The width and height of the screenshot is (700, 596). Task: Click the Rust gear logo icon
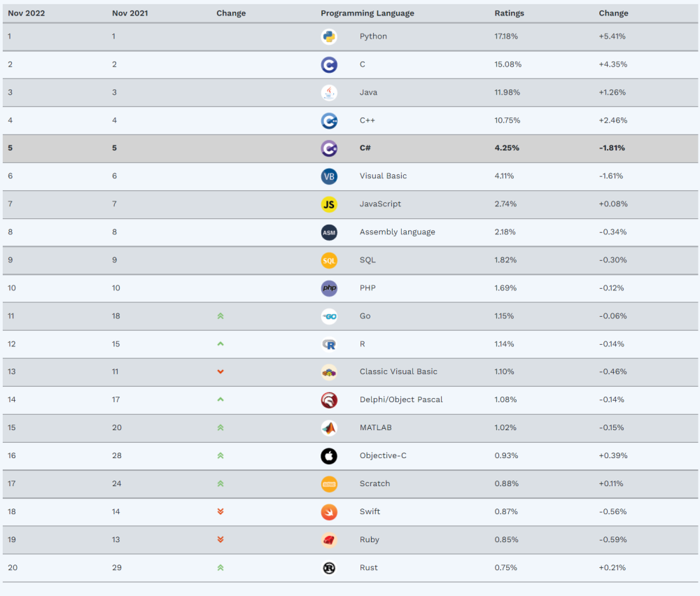(328, 568)
